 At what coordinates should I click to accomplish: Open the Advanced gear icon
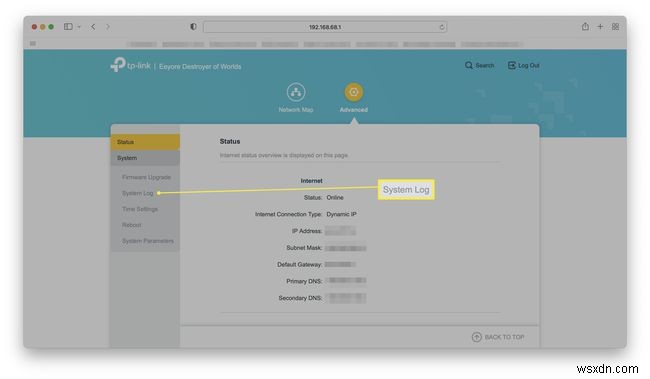(354, 92)
